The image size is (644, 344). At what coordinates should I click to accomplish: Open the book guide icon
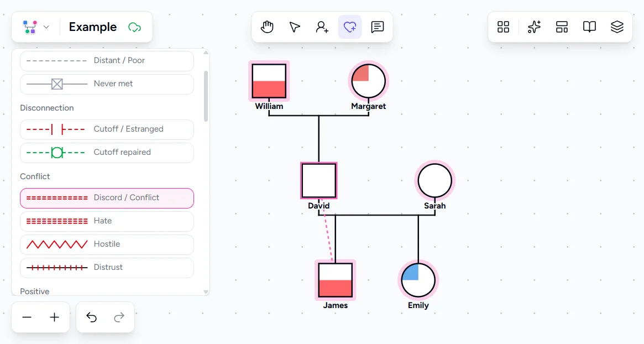tap(589, 27)
